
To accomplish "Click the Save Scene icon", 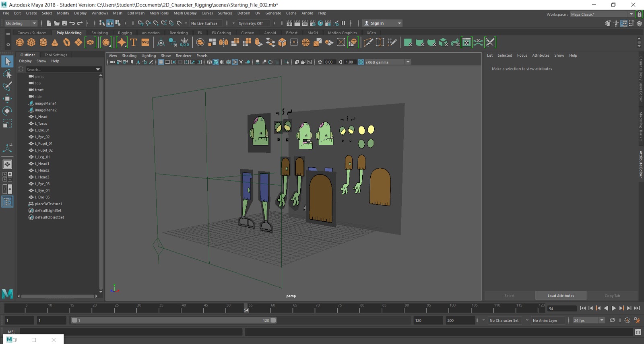I will point(64,23).
